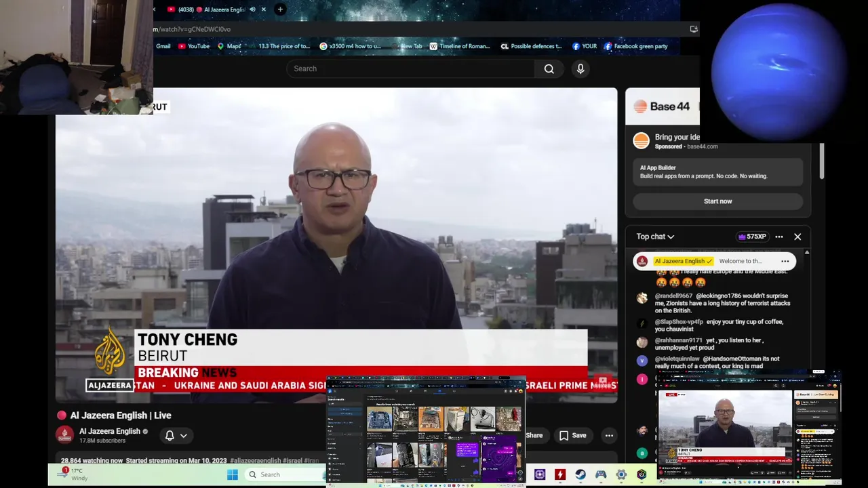Viewport: 868px width, 488px height.
Task: Click @SlapShox-vp4fp chat avatar
Action: coord(642,323)
